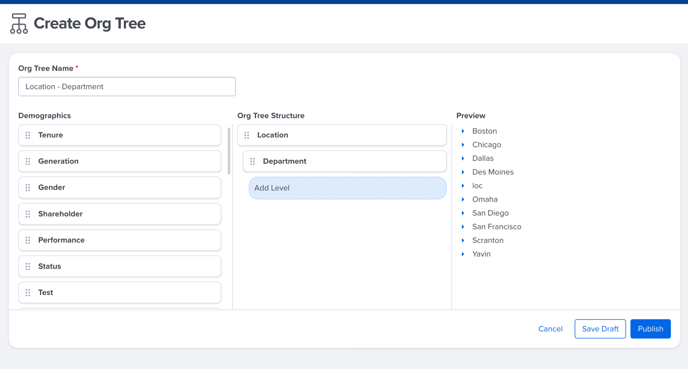688x369 pixels.
Task: Expand the Boston node in Preview
Action: point(462,131)
